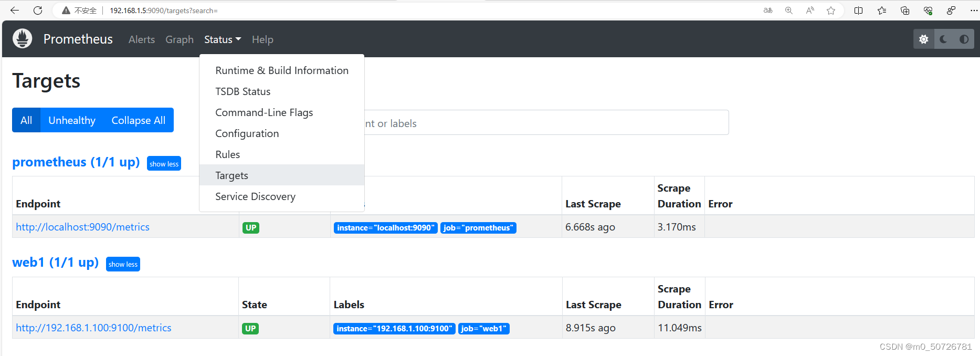Click 6.668s ago last scrape value
Image resolution: width=980 pixels, height=356 pixels.
coord(590,227)
